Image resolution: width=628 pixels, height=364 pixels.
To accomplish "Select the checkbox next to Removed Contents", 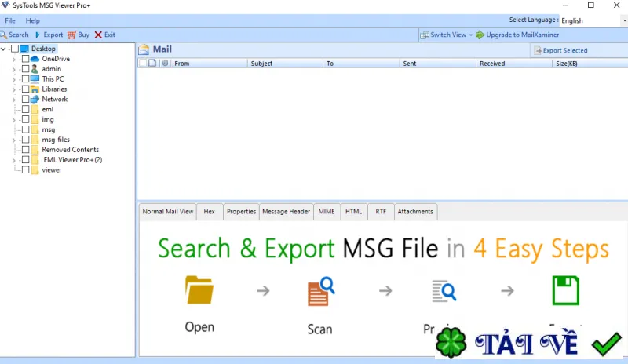I will 25,149.
